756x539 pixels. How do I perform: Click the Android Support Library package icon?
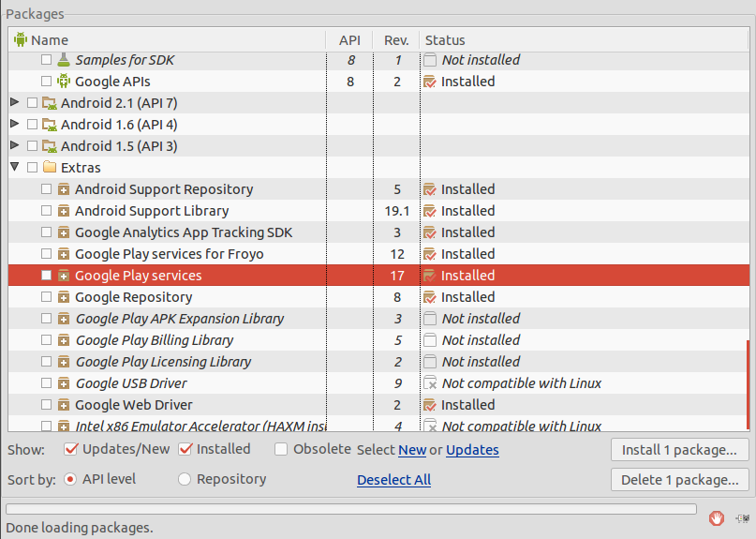point(64,211)
